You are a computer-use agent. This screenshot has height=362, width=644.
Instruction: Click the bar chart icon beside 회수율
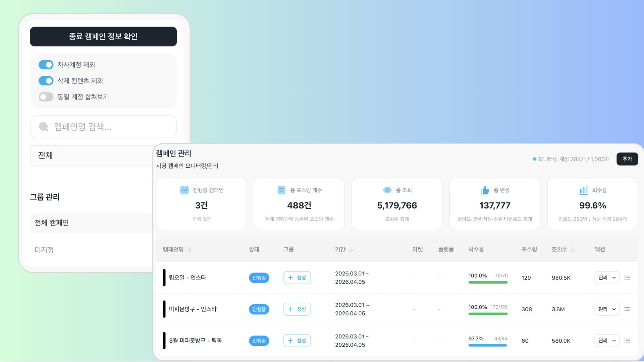tap(583, 190)
